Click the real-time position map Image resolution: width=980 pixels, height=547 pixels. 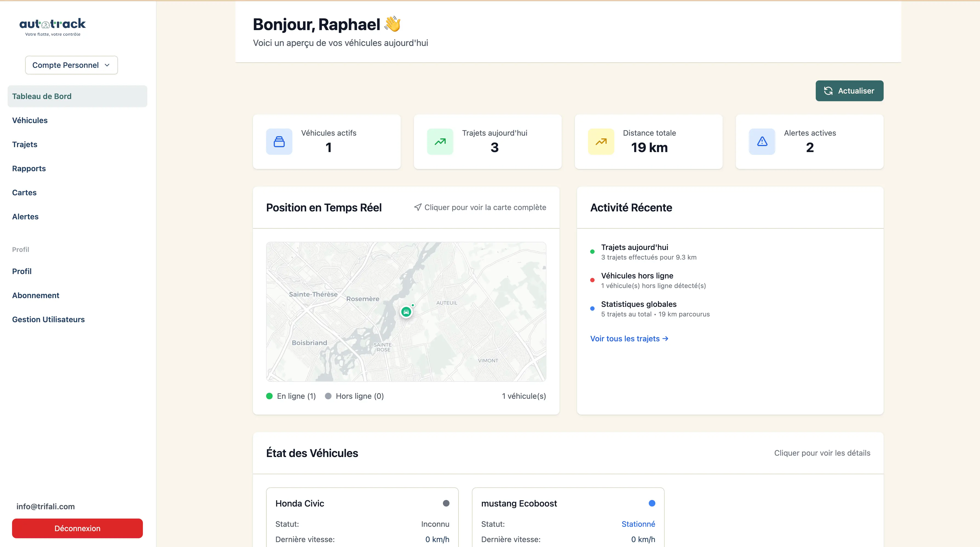[x=406, y=312]
